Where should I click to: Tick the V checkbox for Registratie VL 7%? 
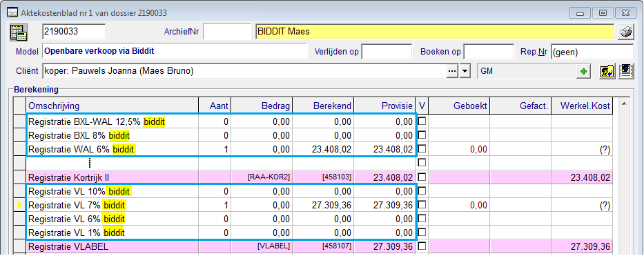pos(421,205)
